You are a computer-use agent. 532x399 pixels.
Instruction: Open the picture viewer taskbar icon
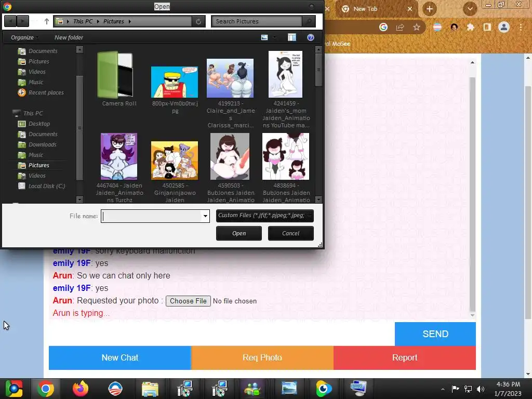point(289,389)
